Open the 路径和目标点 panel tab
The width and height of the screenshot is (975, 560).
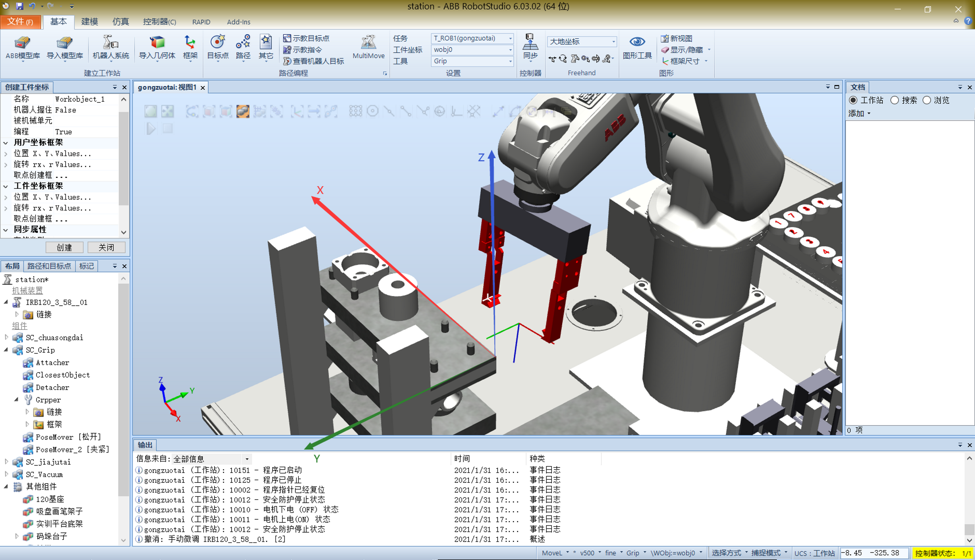point(50,266)
